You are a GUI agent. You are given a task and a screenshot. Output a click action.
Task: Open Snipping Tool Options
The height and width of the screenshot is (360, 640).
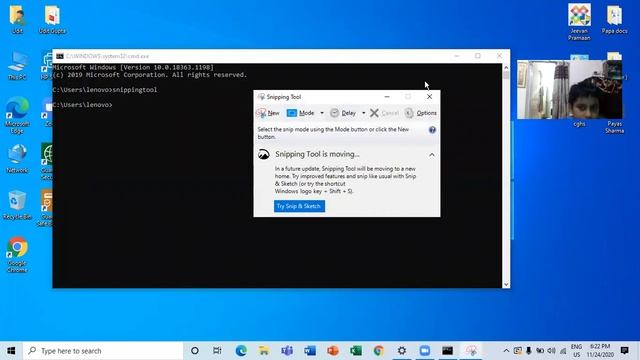coord(420,113)
